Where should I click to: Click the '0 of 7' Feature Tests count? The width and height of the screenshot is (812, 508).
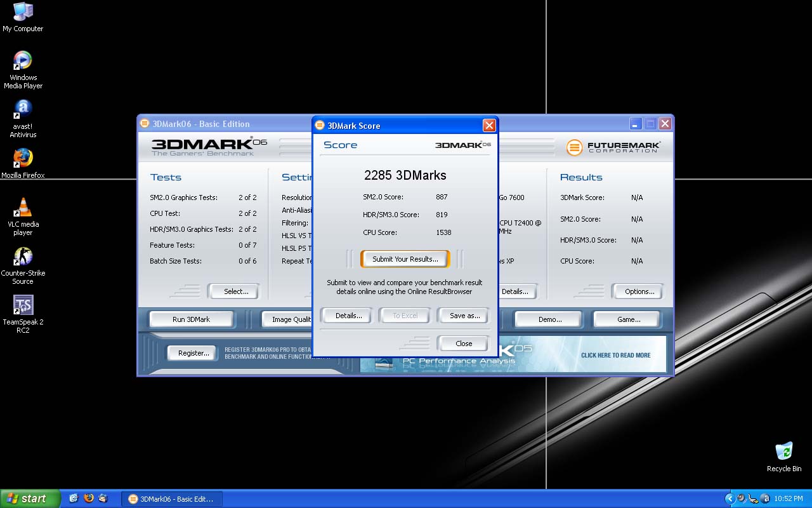(247, 245)
